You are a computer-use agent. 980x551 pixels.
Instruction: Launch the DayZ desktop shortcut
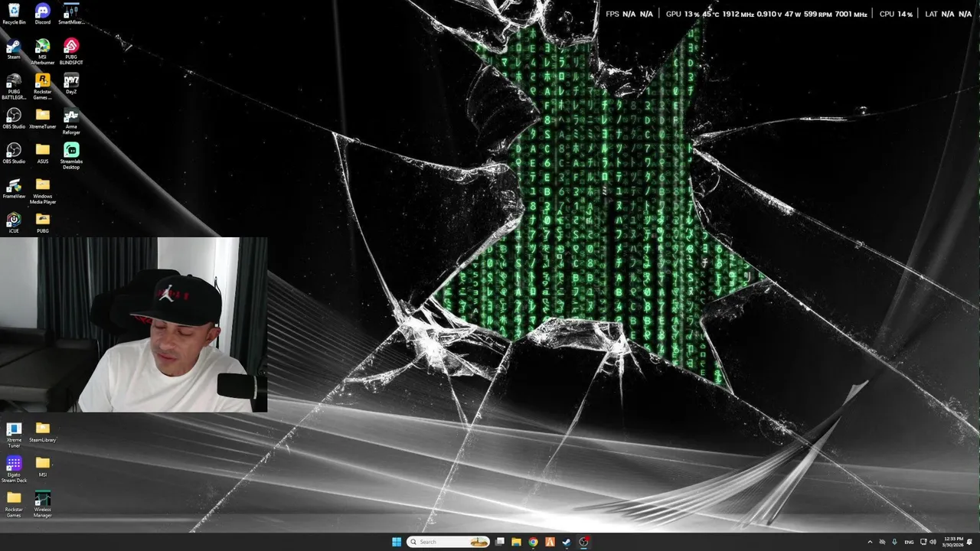tap(71, 83)
